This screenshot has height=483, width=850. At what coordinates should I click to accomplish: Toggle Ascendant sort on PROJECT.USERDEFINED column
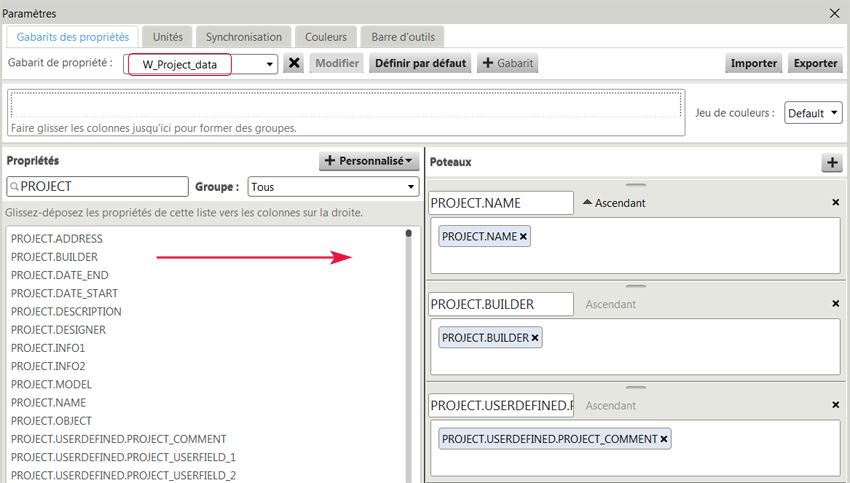tap(610, 405)
